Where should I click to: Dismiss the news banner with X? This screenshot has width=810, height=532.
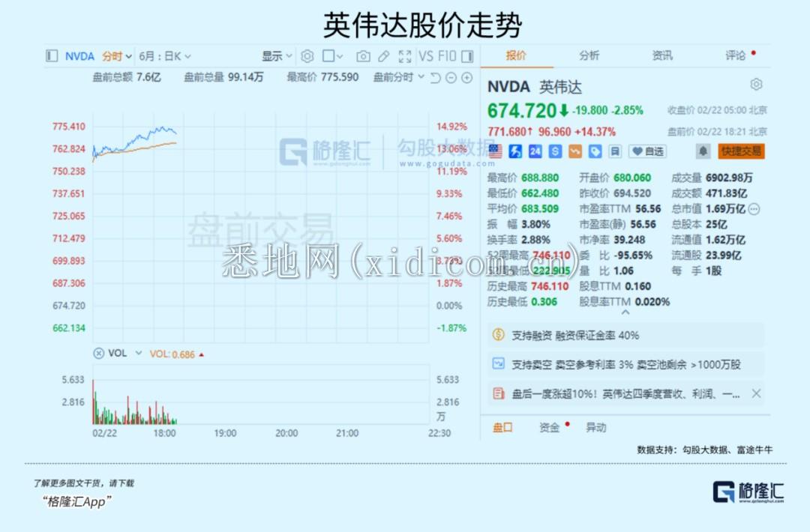click(x=756, y=393)
